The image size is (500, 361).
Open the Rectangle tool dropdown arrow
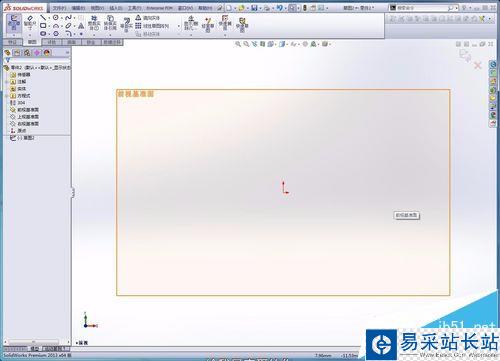click(48, 26)
